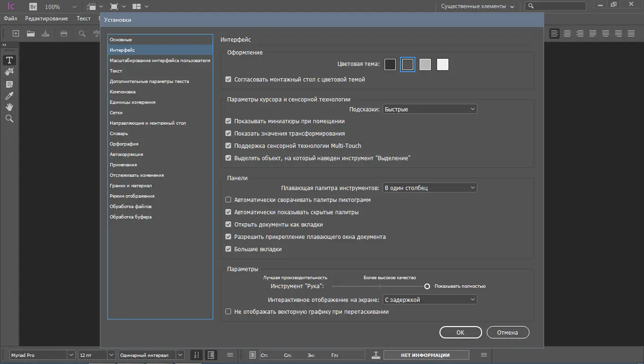Click the new document icon in toolbar
The image size is (644, 364).
point(16,34)
